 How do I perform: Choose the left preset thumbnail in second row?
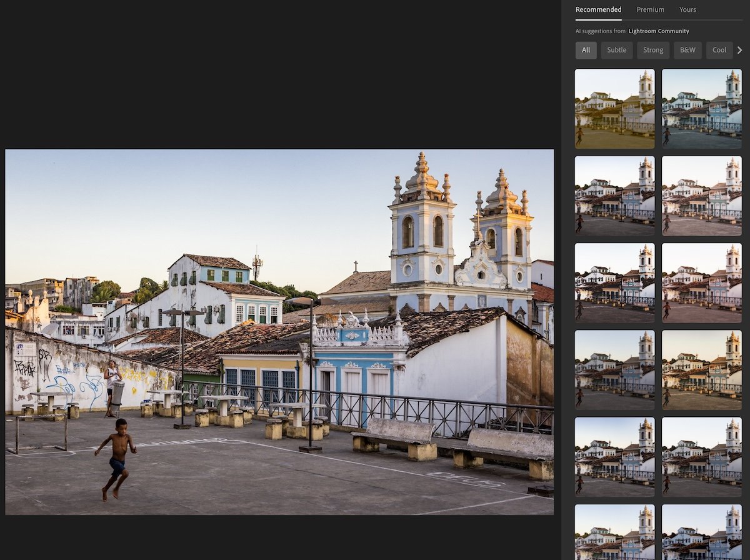pyautogui.click(x=614, y=196)
